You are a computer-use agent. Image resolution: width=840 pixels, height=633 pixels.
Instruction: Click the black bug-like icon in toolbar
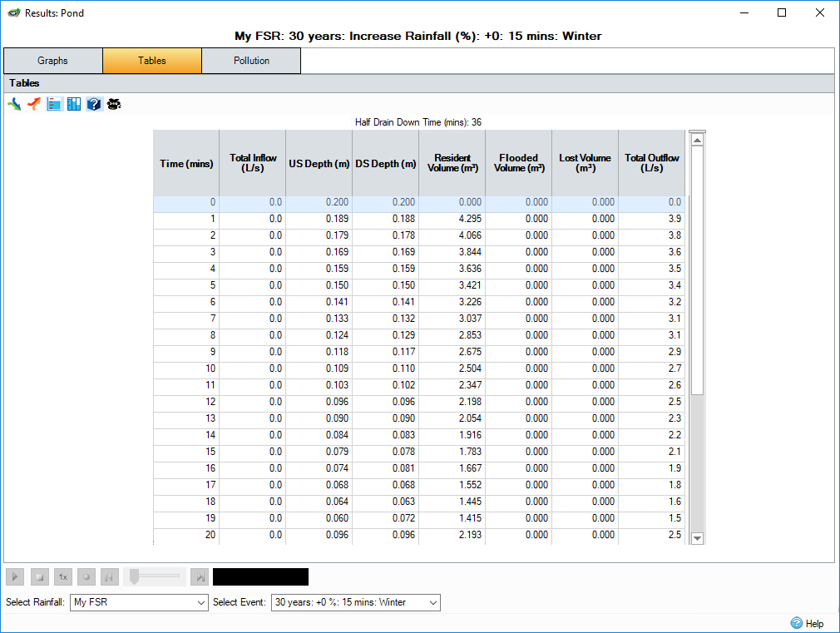114,104
